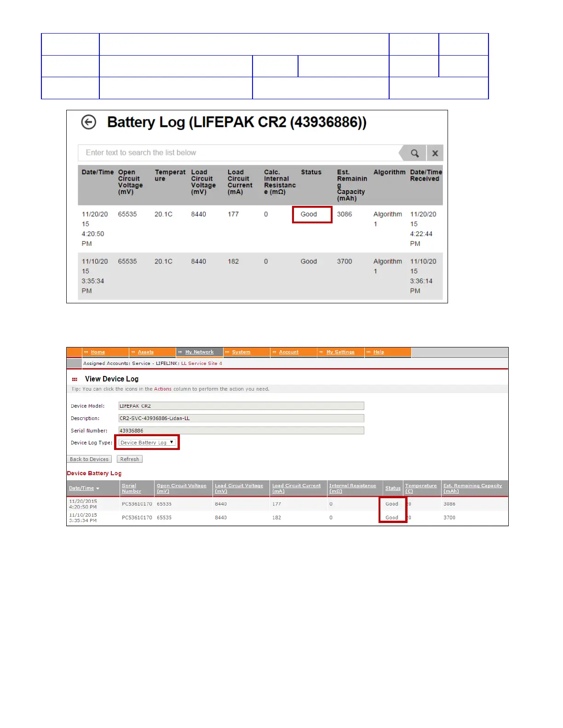Sort by Load Circuit Voltage (mV) link header
Screen dimensions: 563x728
(x=239, y=489)
